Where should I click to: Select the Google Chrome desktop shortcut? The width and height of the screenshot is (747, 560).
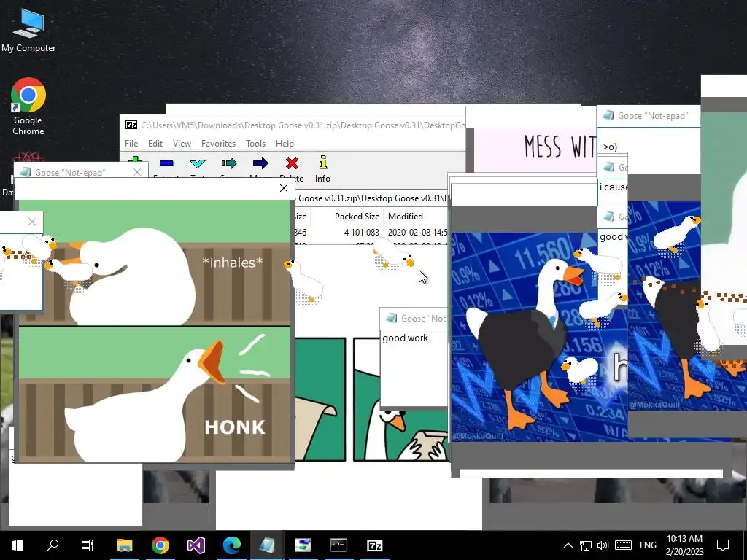28,106
